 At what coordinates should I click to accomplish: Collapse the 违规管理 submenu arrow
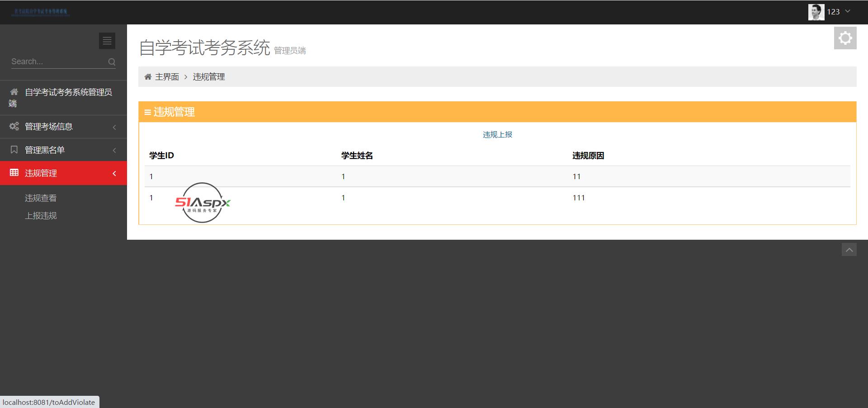(x=114, y=173)
